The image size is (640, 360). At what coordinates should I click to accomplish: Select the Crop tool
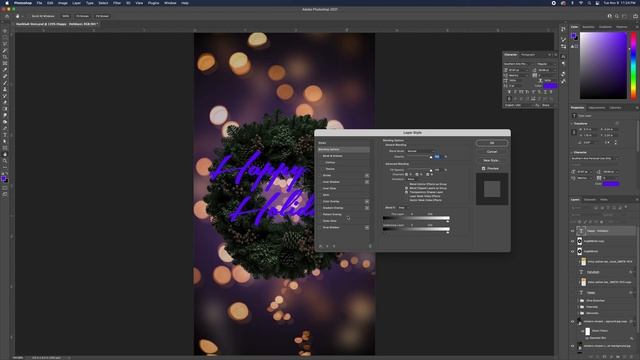click(x=5, y=57)
